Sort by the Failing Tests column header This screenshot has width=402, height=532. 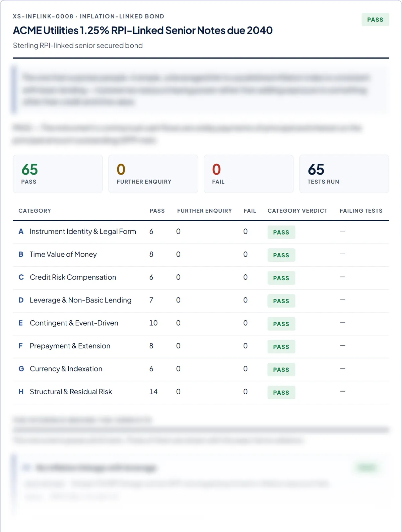[x=361, y=211]
